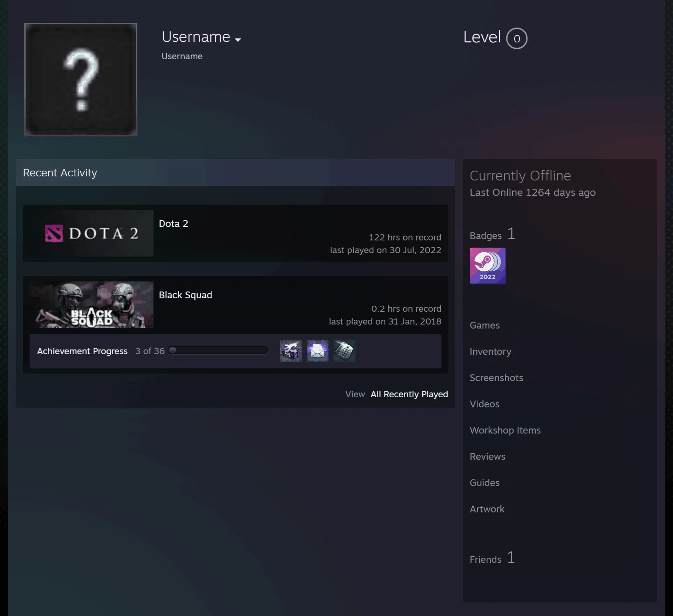This screenshot has width=673, height=616.
Task: Go to Screenshots section
Action: (x=496, y=378)
